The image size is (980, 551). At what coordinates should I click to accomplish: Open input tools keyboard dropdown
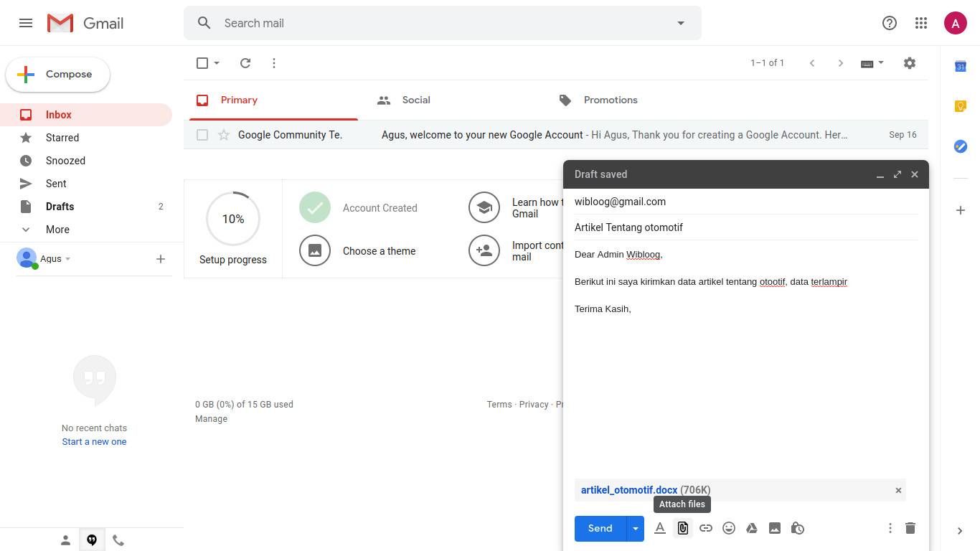tap(872, 63)
